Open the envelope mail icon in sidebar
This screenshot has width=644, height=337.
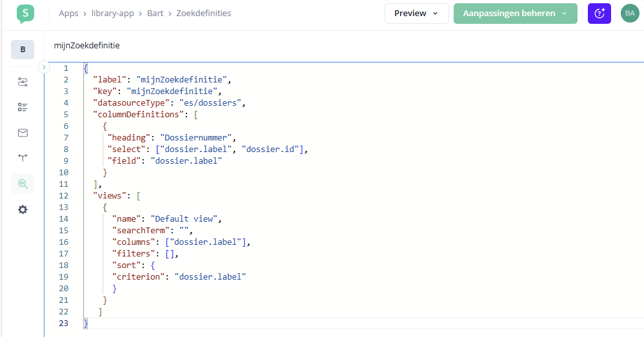23,133
